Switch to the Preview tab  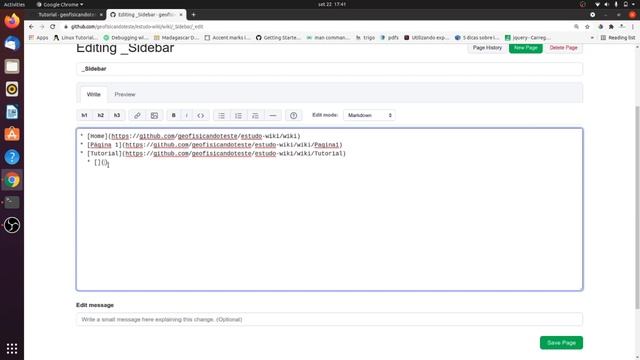click(x=125, y=94)
